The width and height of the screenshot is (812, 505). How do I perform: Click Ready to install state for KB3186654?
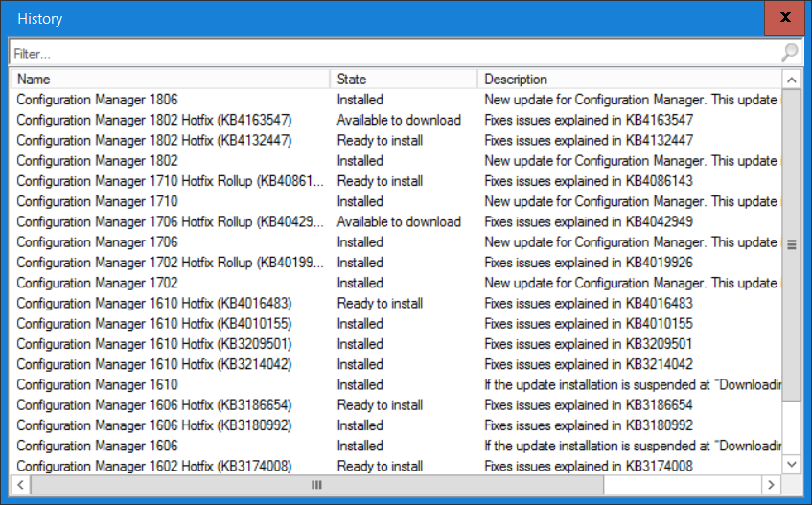click(x=380, y=404)
